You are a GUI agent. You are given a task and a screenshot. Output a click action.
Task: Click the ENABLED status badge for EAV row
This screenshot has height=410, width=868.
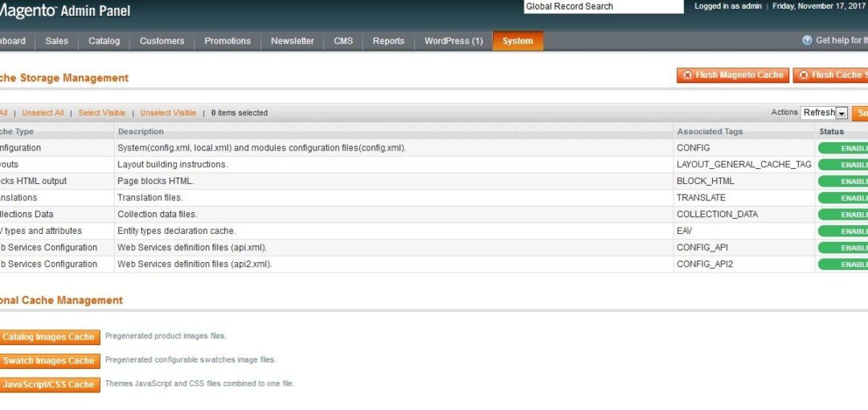click(x=843, y=232)
